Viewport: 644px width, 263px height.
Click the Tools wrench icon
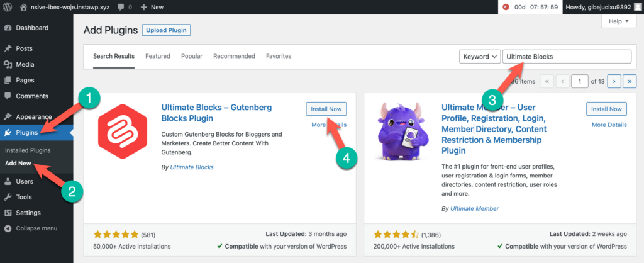pyautogui.click(x=8, y=198)
